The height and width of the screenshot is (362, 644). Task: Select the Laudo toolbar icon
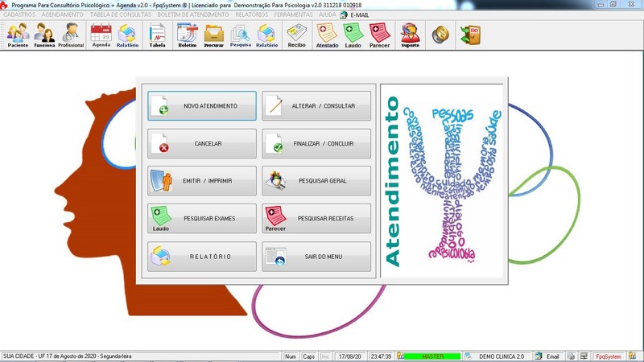pyautogui.click(x=353, y=35)
